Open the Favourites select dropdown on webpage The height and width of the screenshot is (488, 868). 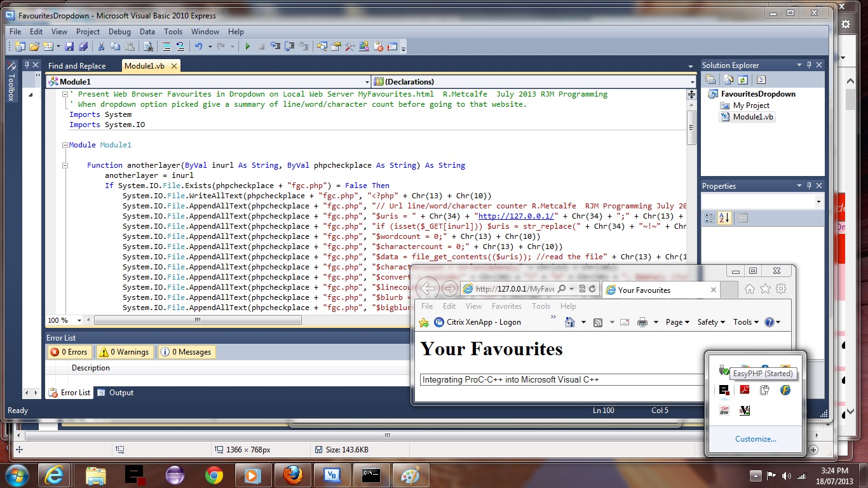tap(562, 379)
